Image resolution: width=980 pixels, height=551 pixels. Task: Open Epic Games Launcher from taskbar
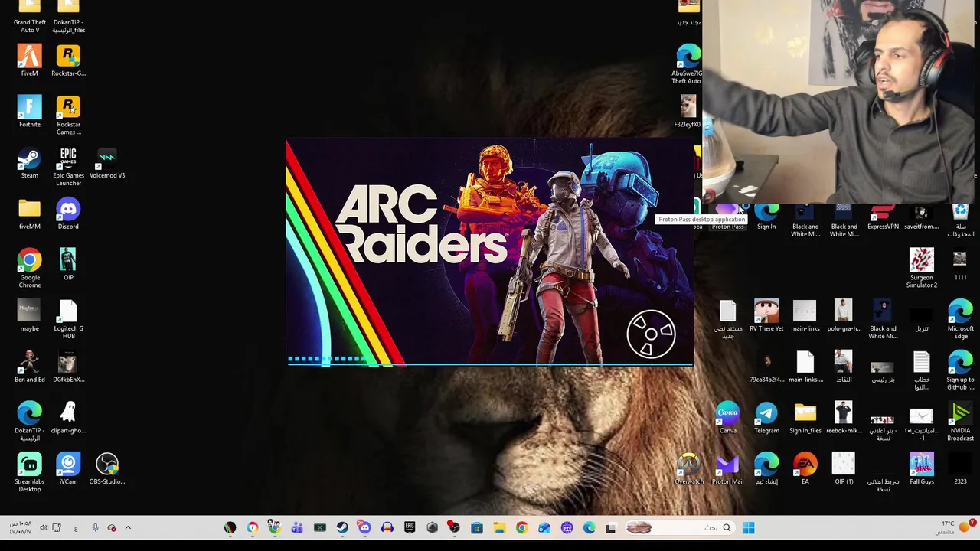[x=410, y=527]
